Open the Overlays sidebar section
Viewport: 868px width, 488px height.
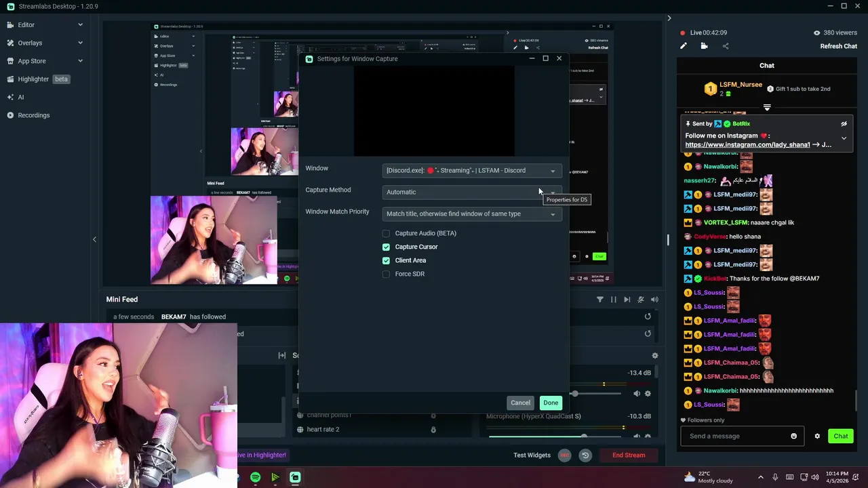point(45,43)
